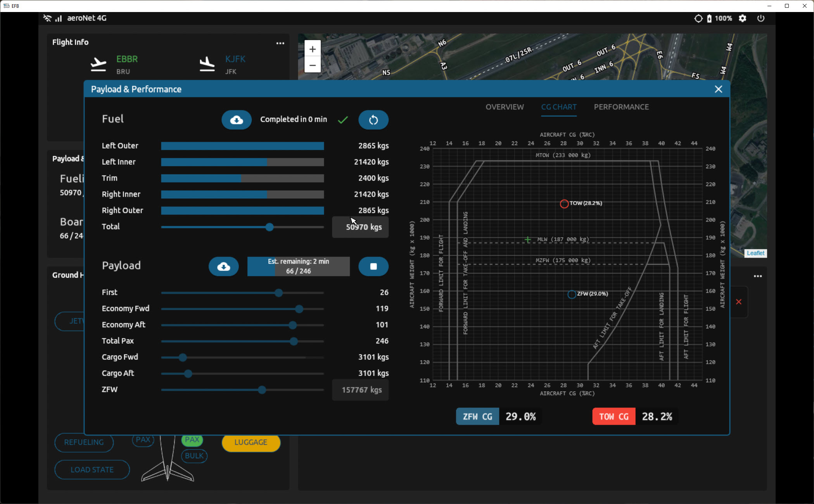The image size is (814, 504).
Task: Switch to the PERFORMANCE tab
Action: click(621, 107)
